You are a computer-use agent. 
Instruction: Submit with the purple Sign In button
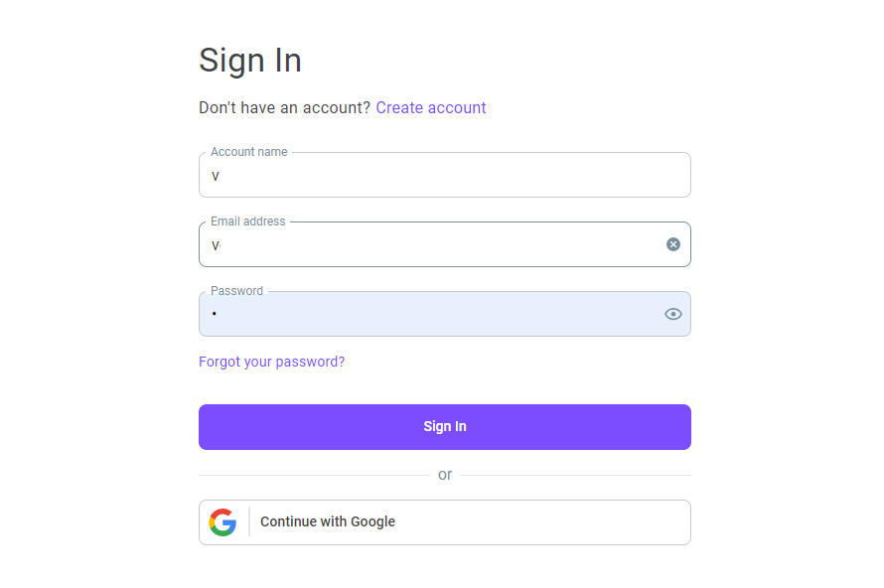[x=445, y=427]
